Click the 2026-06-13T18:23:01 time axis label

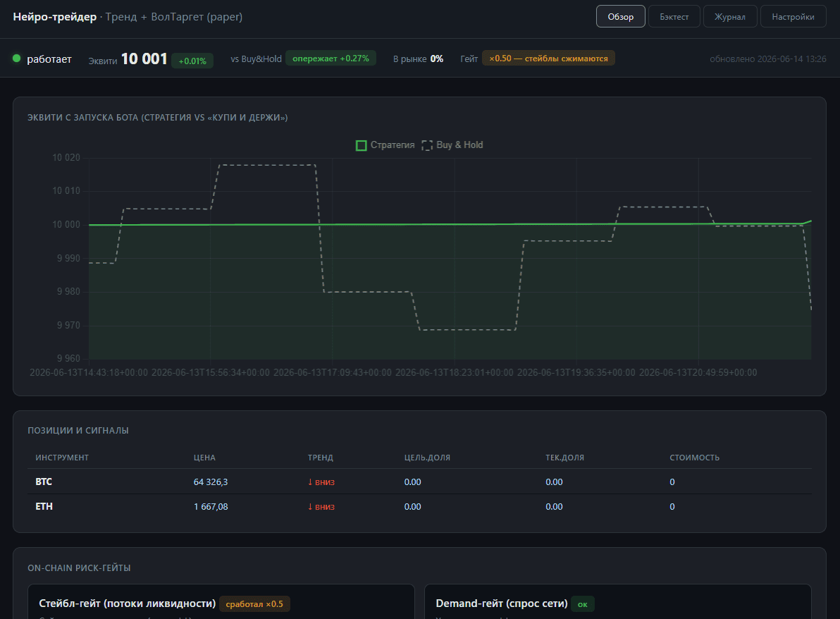(455, 372)
